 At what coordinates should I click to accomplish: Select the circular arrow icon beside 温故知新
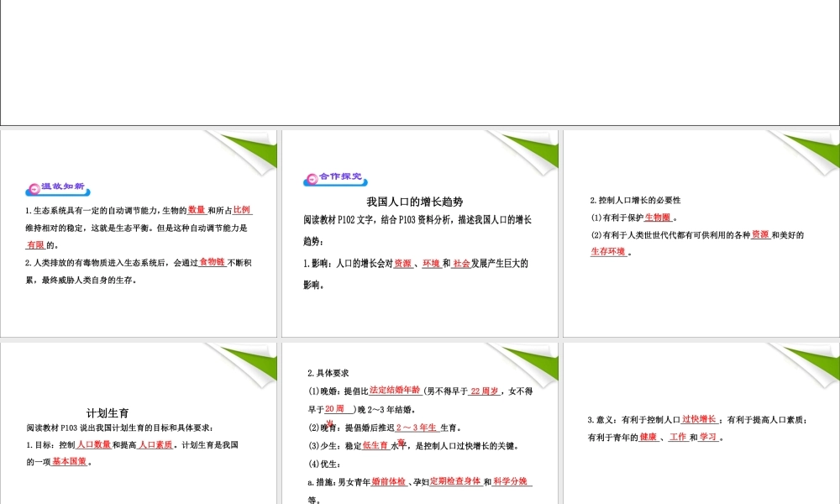click(x=34, y=188)
